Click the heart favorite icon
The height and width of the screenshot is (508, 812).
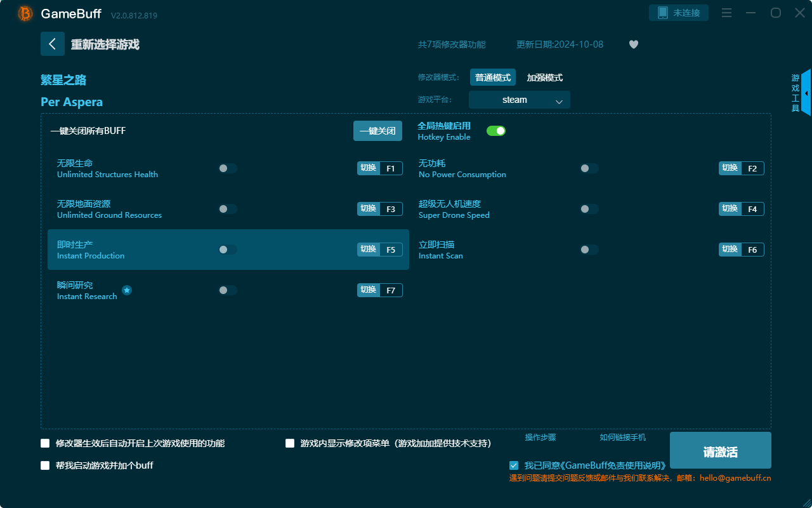[x=633, y=44]
